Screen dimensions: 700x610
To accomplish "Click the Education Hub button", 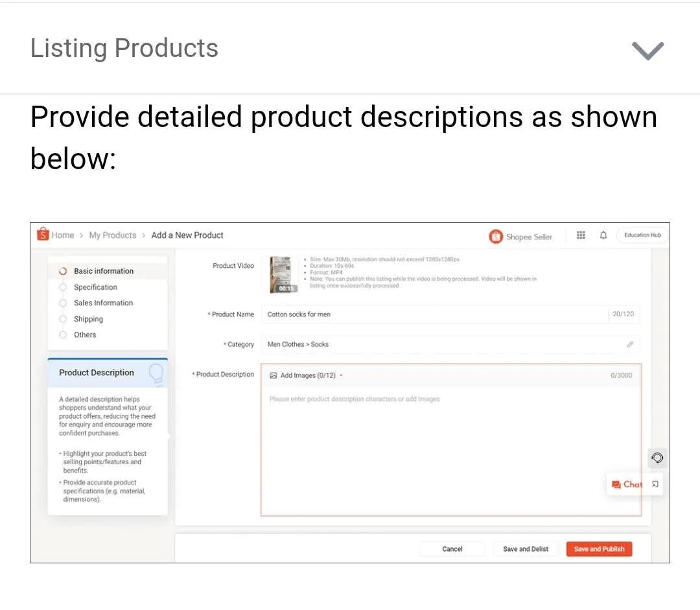I will 642,235.
